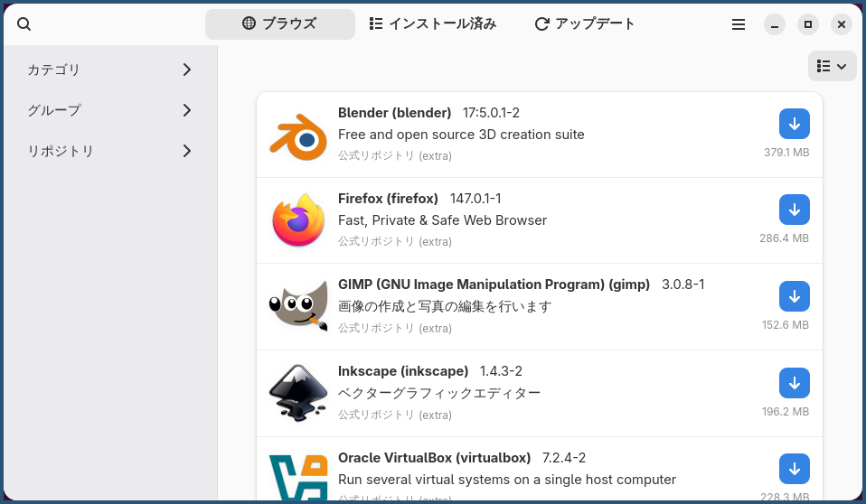Click the 152.6 MB size label
The height and width of the screenshot is (504, 866).
pyautogui.click(x=786, y=324)
